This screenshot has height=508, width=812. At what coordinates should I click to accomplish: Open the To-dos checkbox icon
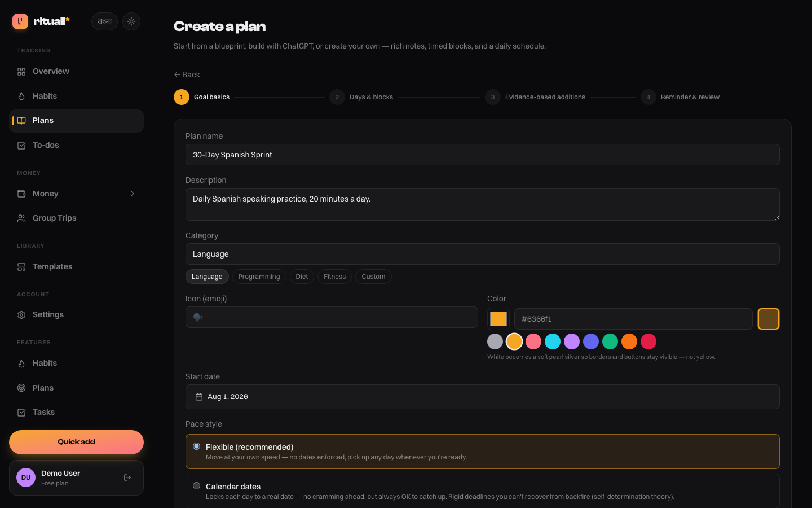[21, 146]
